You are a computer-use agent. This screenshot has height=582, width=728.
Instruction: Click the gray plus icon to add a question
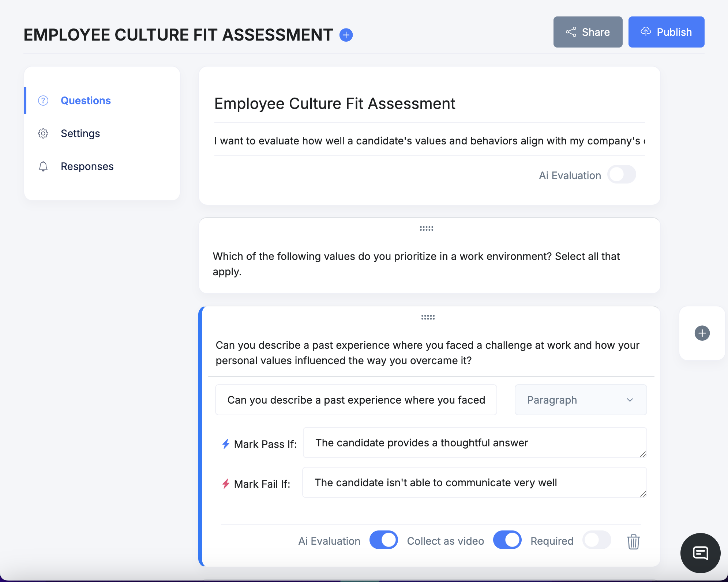[x=702, y=333]
